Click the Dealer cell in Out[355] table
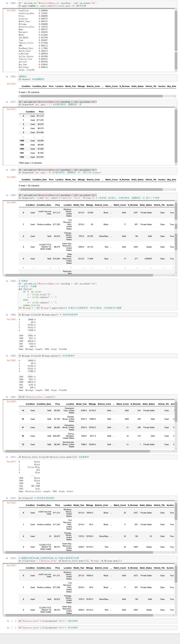The width and height of the screenshot is (180, 644). pos(149,610)
